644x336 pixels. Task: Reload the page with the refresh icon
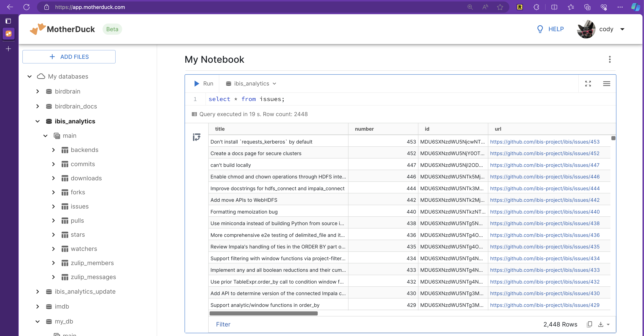tap(26, 7)
